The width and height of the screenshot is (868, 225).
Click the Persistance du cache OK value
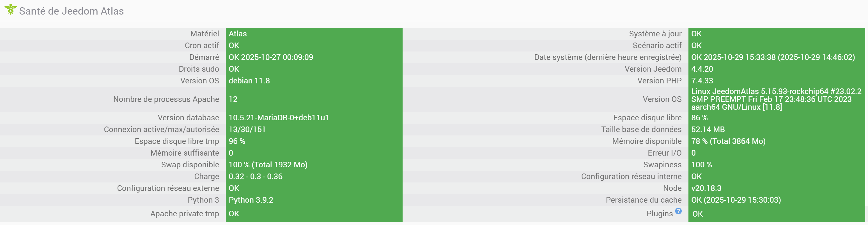(736, 200)
